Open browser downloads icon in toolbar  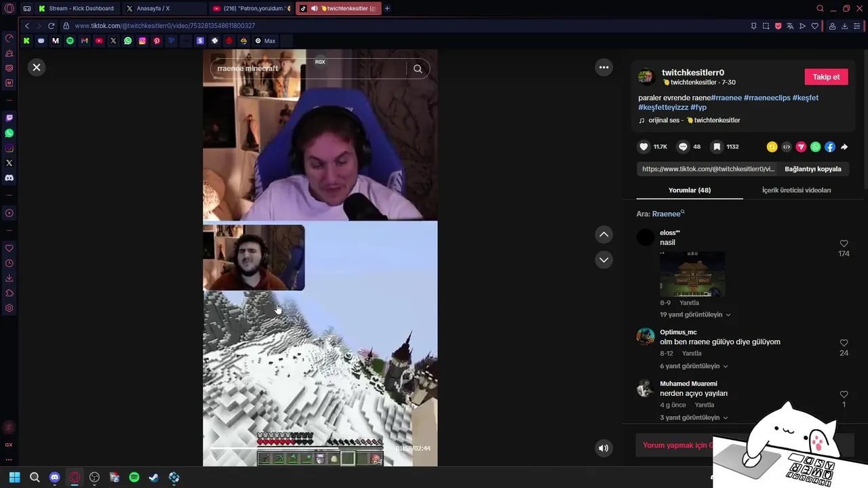coord(844,26)
